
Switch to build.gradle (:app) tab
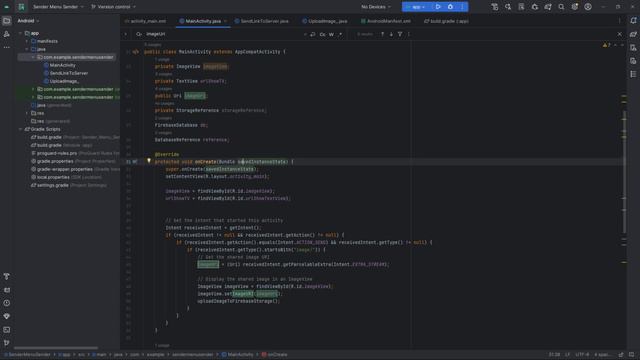point(446,21)
